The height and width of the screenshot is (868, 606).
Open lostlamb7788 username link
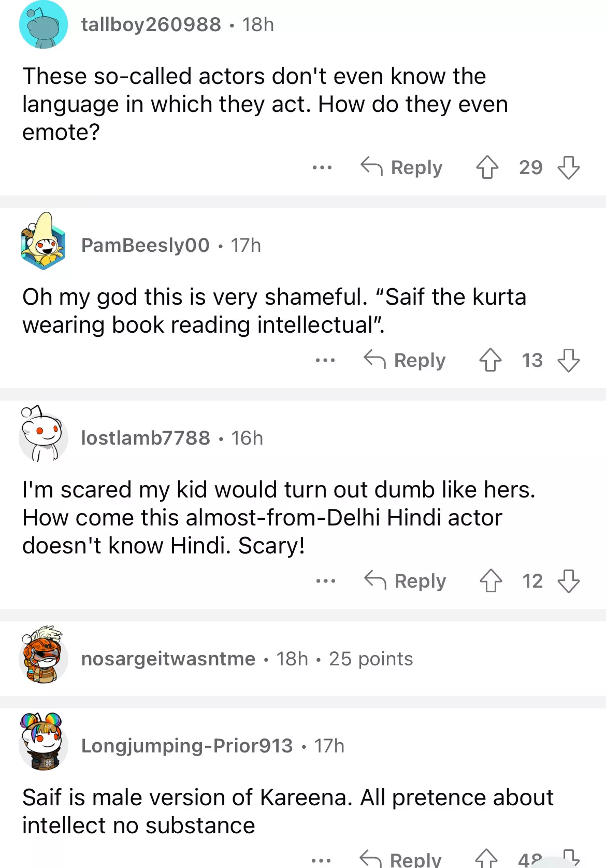pyautogui.click(x=146, y=438)
